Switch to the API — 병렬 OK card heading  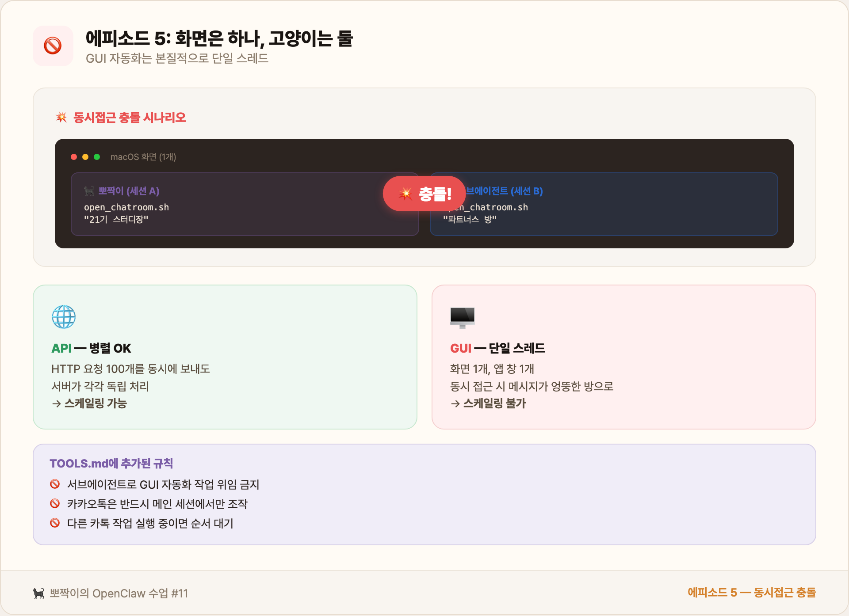91,348
